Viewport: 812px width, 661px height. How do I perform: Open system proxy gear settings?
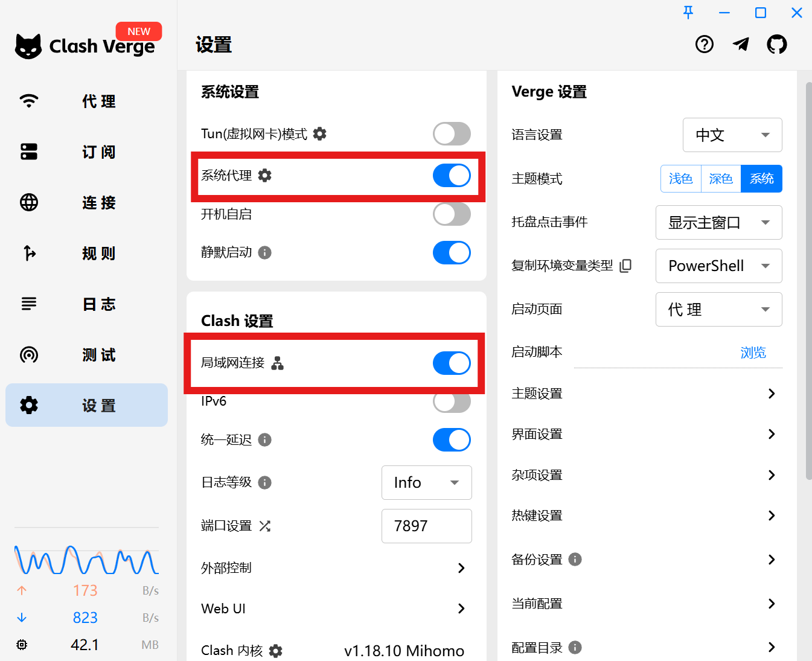(264, 176)
